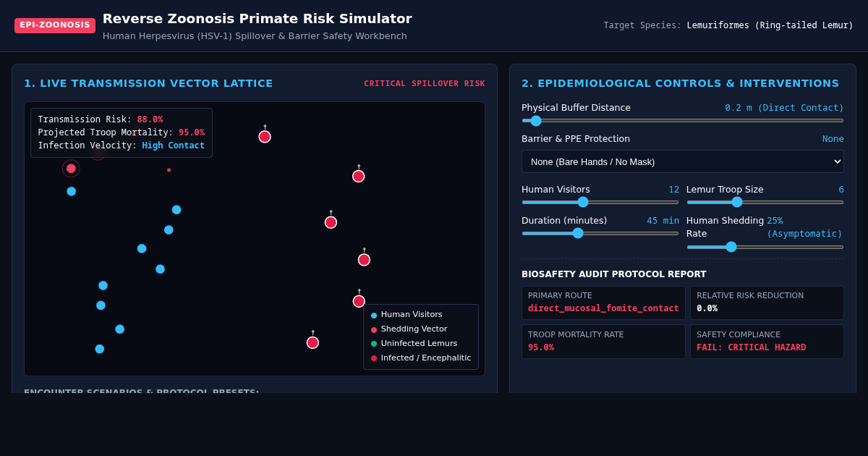Click the 25% (Asymptomatic) shedding value

click(804, 227)
